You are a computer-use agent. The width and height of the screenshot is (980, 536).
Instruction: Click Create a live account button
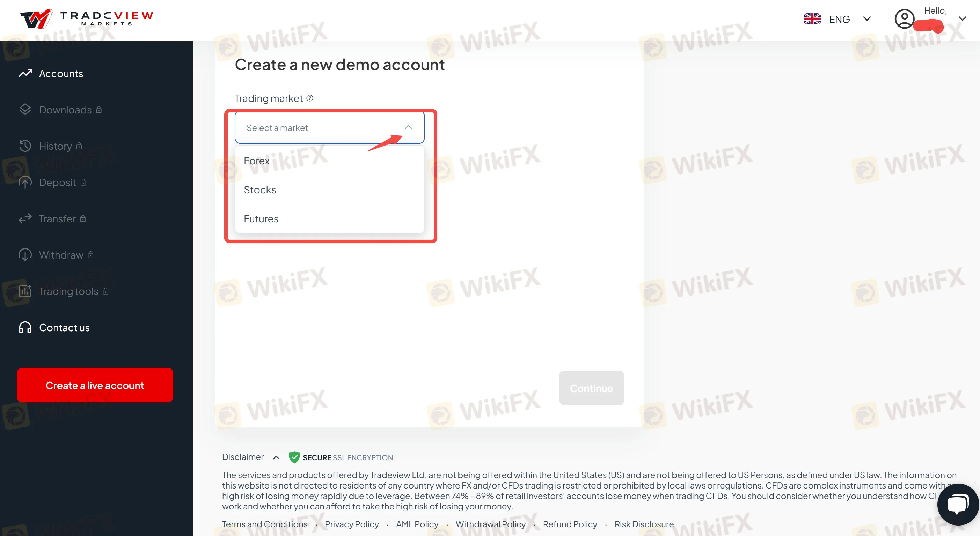(x=94, y=385)
